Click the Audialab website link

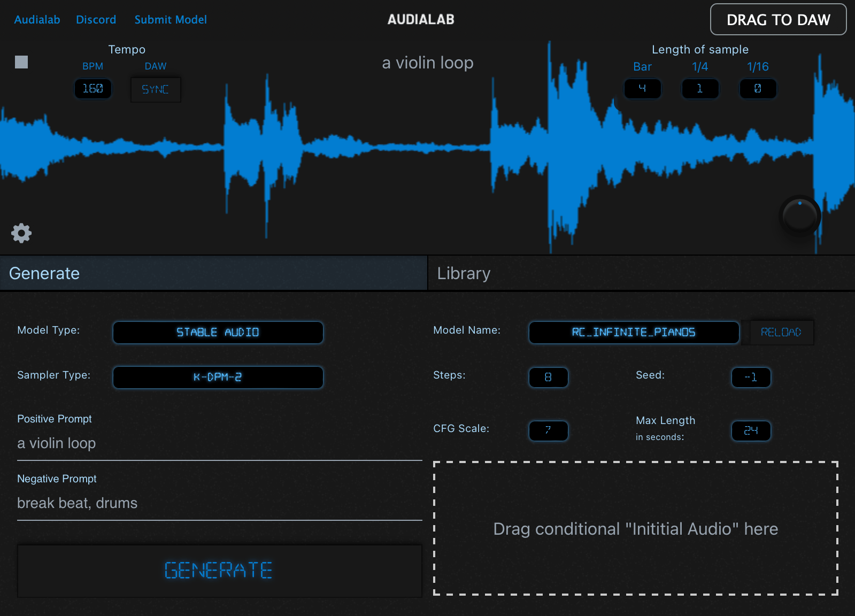click(37, 20)
